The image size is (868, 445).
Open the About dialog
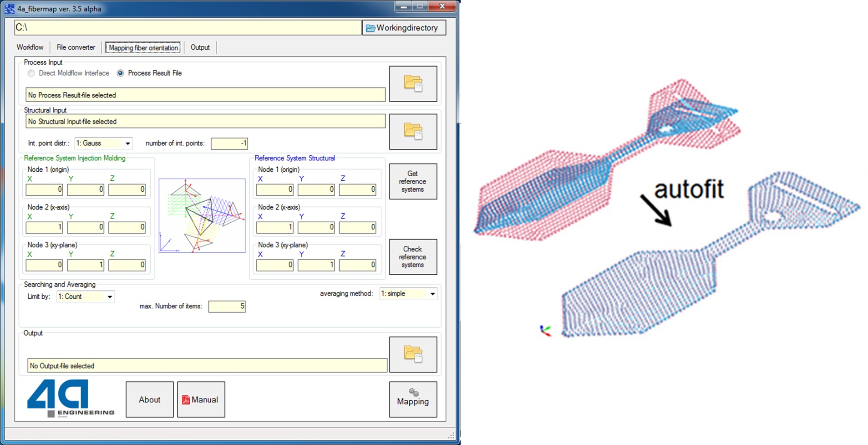pyautogui.click(x=149, y=399)
